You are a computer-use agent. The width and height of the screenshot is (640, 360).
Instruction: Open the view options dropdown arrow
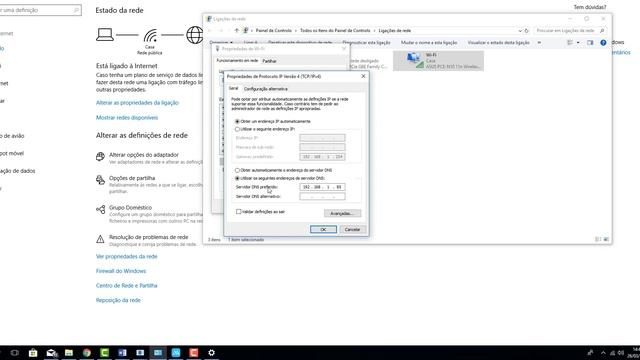tap(578, 42)
